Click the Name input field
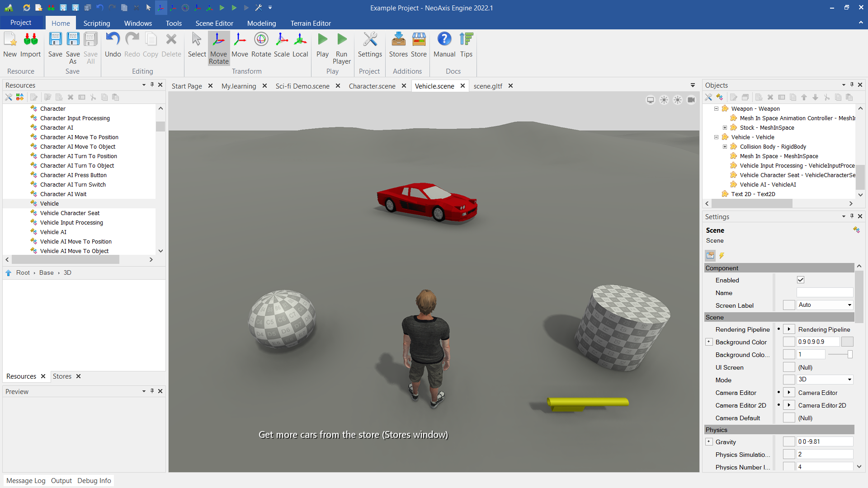 825,293
